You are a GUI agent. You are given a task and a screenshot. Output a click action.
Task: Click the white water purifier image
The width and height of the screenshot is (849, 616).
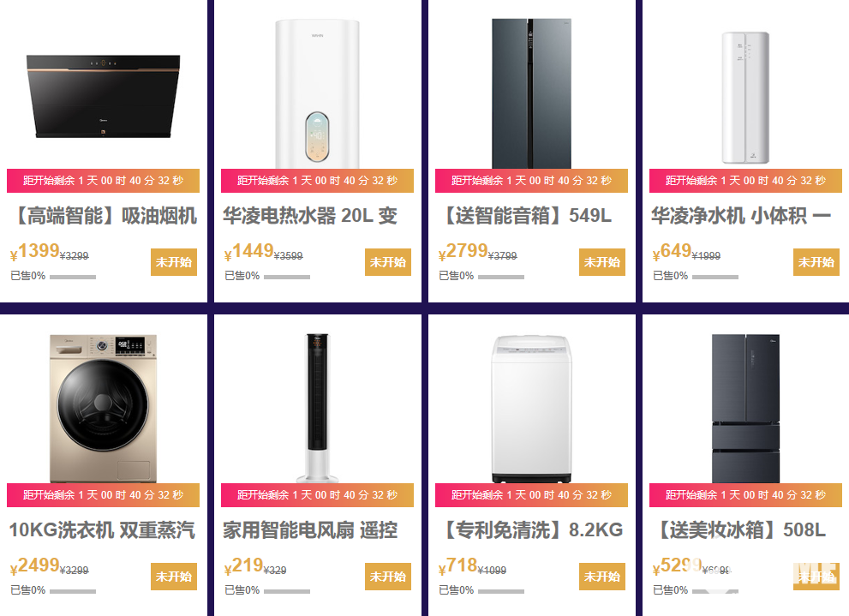point(745,97)
